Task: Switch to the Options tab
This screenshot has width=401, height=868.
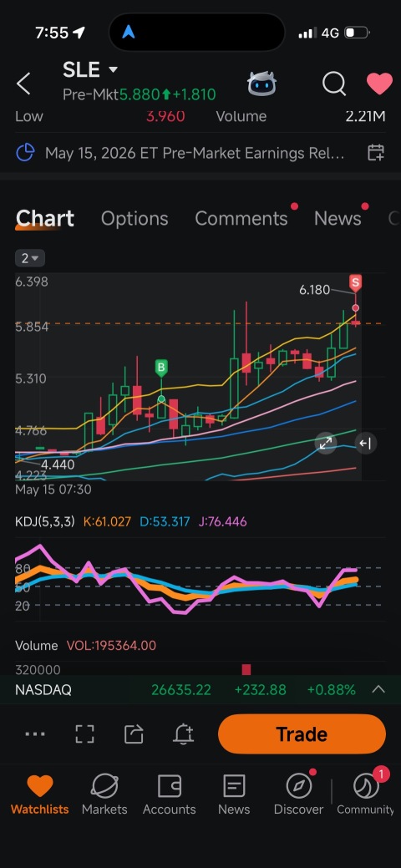Action: click(x=135, y=219)
